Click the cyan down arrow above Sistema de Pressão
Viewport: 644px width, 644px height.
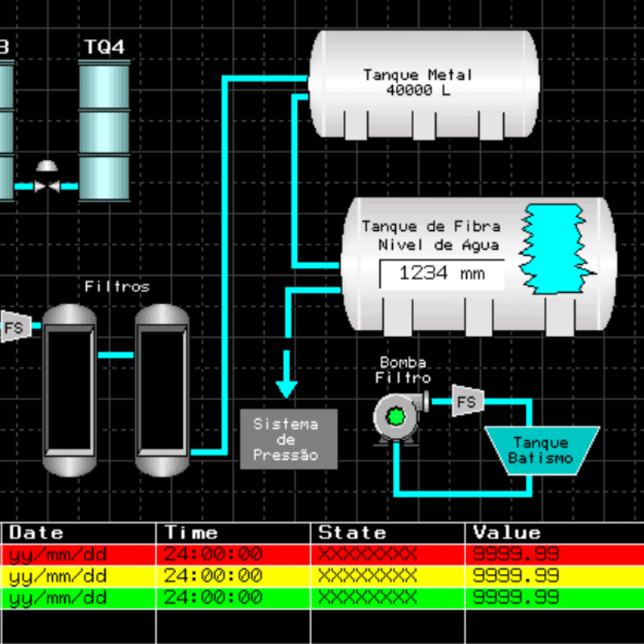point(287,374)
